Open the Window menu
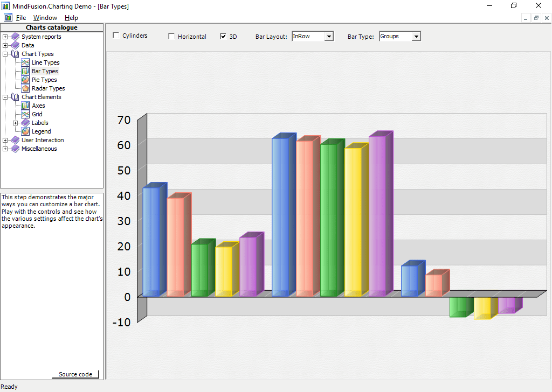 (x=45, y=18)
